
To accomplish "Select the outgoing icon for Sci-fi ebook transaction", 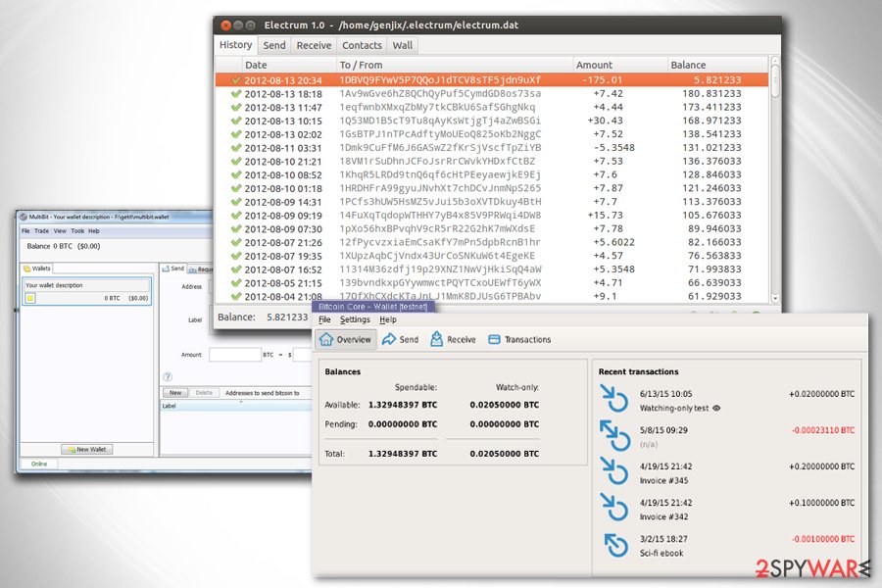I will [x=615, y=544].
